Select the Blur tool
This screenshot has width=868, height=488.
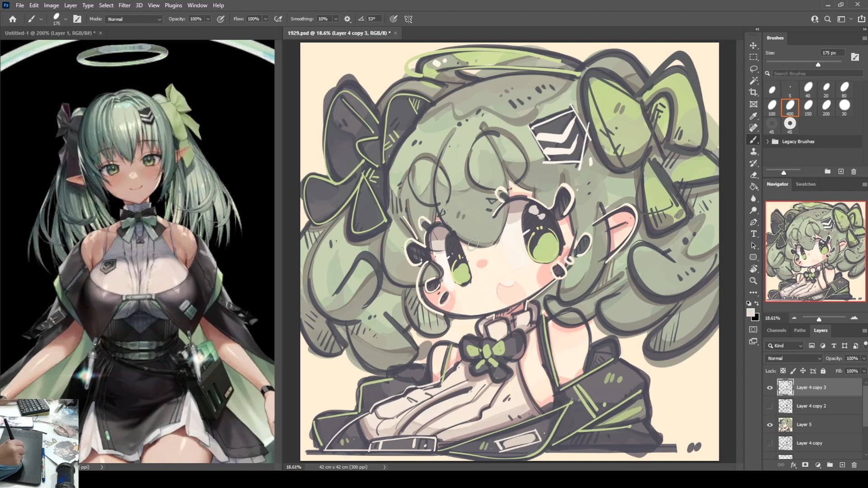click(753, 199)
